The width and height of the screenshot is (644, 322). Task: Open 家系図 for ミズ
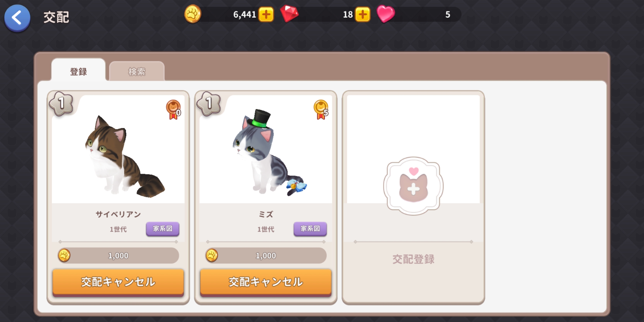pyautogui.click(x=310, y=229)
